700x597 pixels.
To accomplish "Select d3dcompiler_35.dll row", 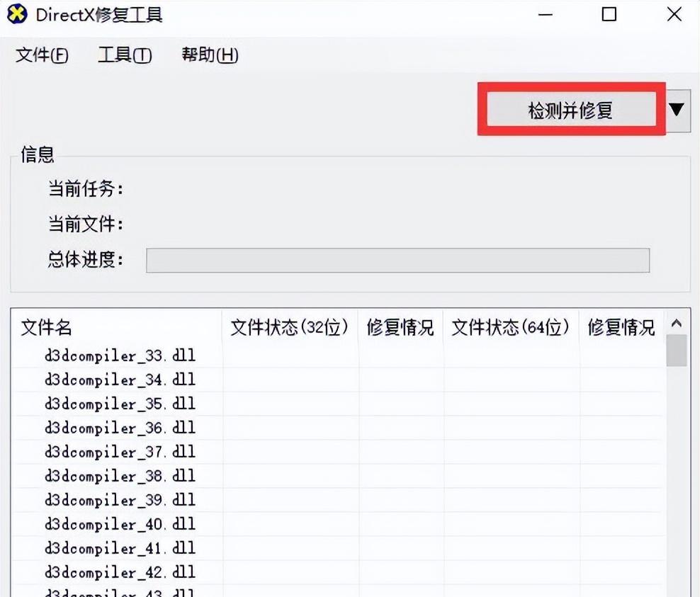I will (x=337, y=404).
